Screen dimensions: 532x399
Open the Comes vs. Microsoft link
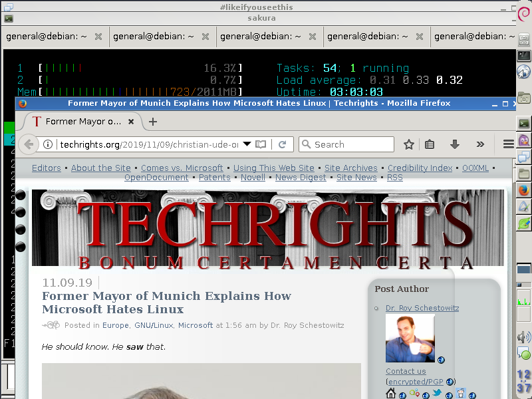(182, 168)
